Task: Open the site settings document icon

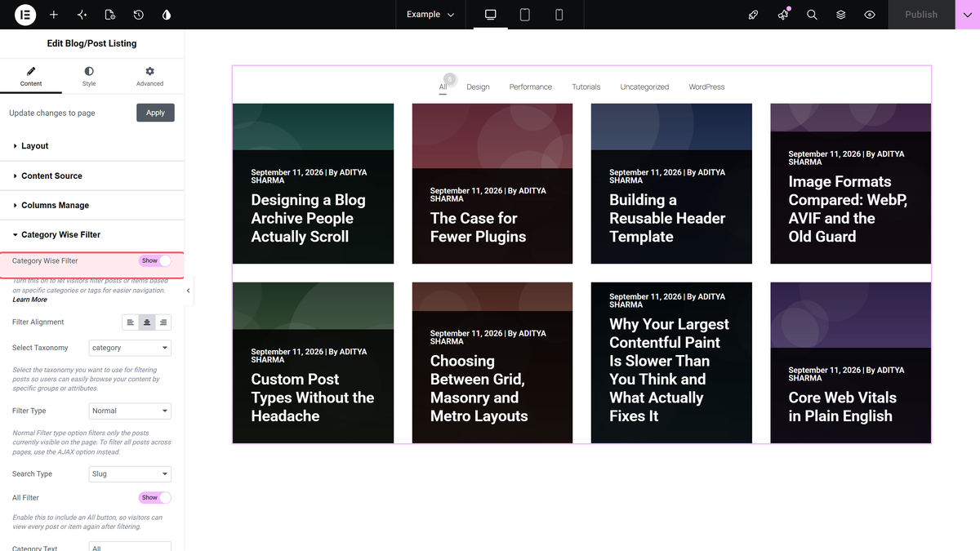Action: tap(110, 15)
